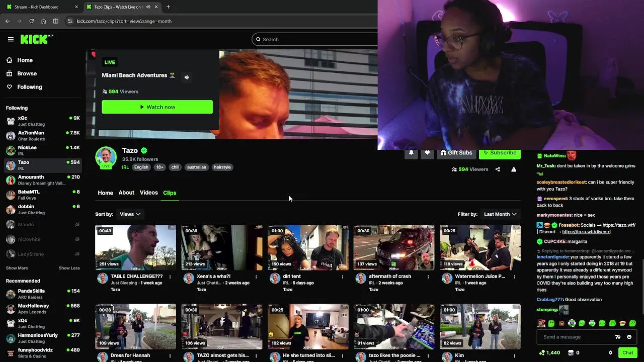
Task: Open NickLee in Following list
Action: [x=43, y=150]
